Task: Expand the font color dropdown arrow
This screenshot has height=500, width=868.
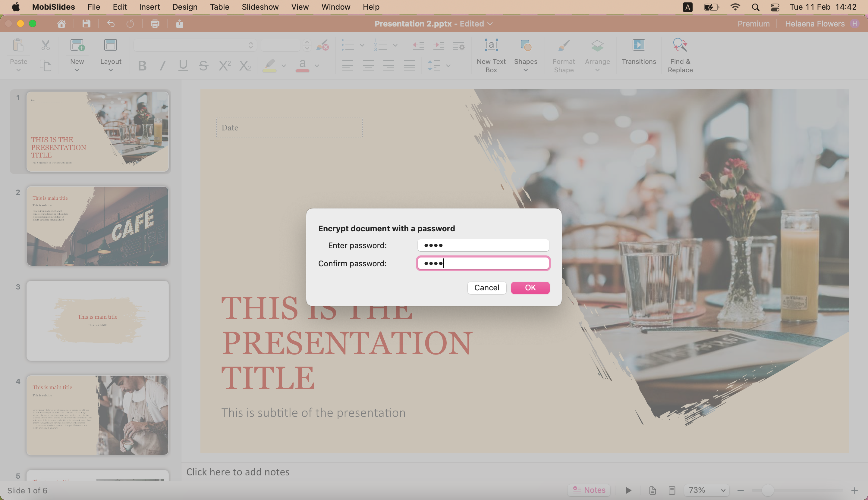Action: (x=317, y=66)
